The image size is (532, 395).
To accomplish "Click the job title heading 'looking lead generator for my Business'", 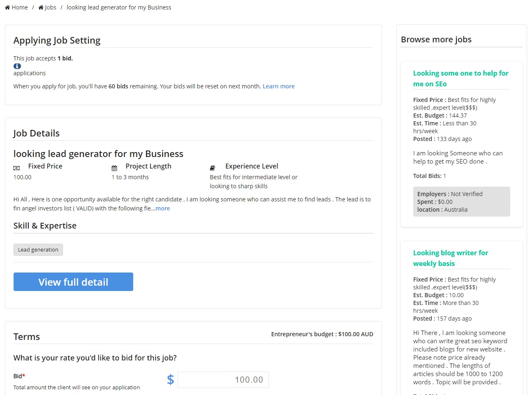I will pos(98,154).
